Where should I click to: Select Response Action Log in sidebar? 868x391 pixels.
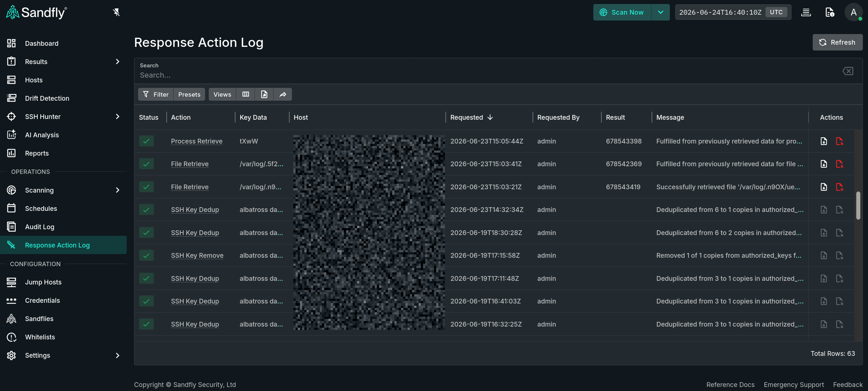(63, 245)
